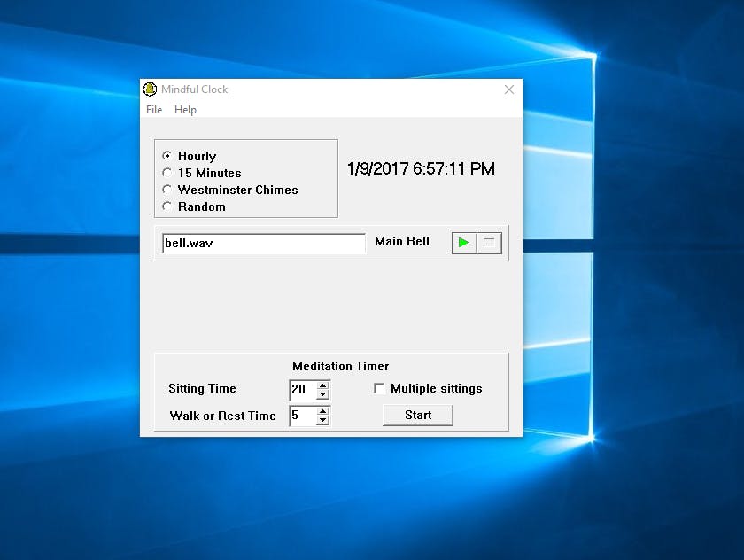The width and height of the screenshot is (744, 560).
Task: Click the bell.wav filename field
Action: (264, 243)
